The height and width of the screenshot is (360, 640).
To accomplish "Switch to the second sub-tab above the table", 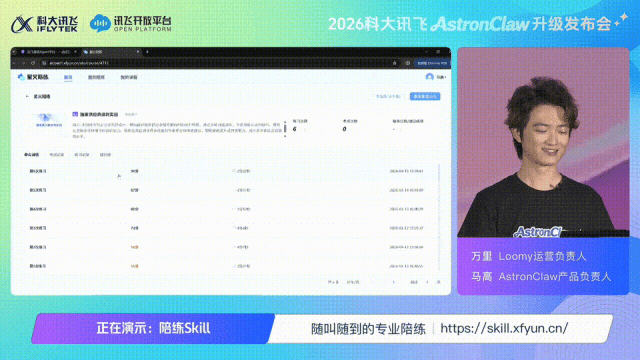I will (x=57, y=155).
